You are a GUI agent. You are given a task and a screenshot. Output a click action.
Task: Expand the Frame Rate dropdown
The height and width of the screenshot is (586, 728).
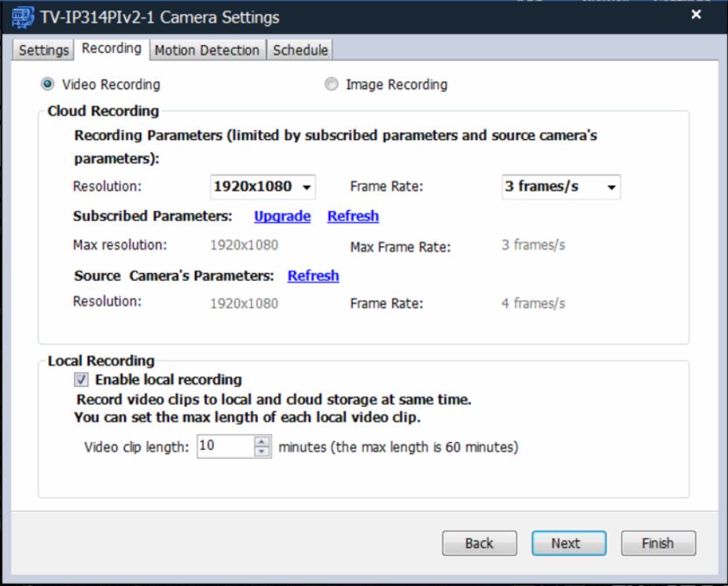[561, 187]
